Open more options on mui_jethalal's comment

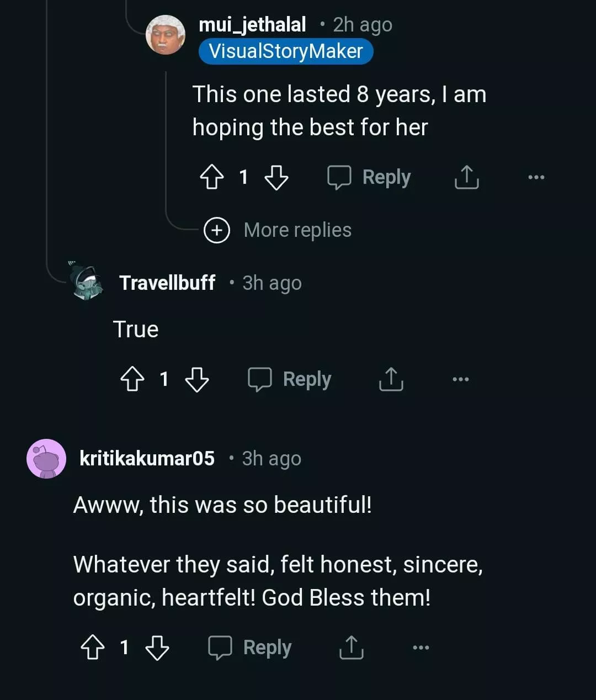point(536,177)
